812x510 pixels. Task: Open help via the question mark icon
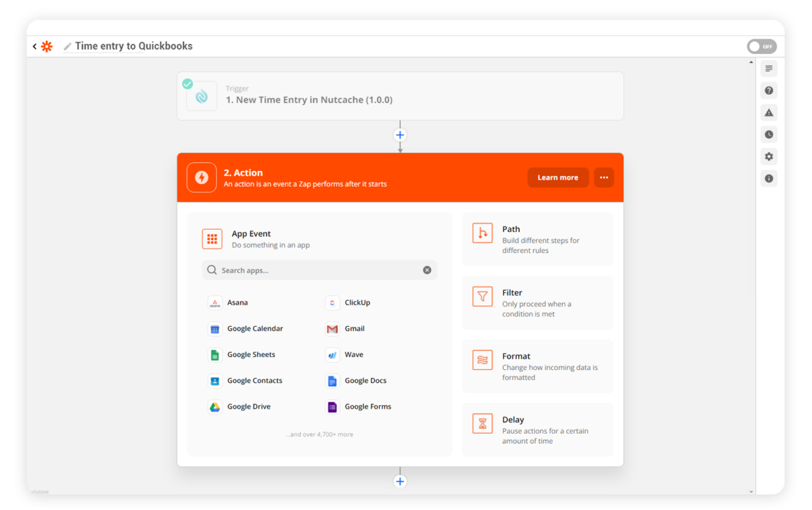768,90
